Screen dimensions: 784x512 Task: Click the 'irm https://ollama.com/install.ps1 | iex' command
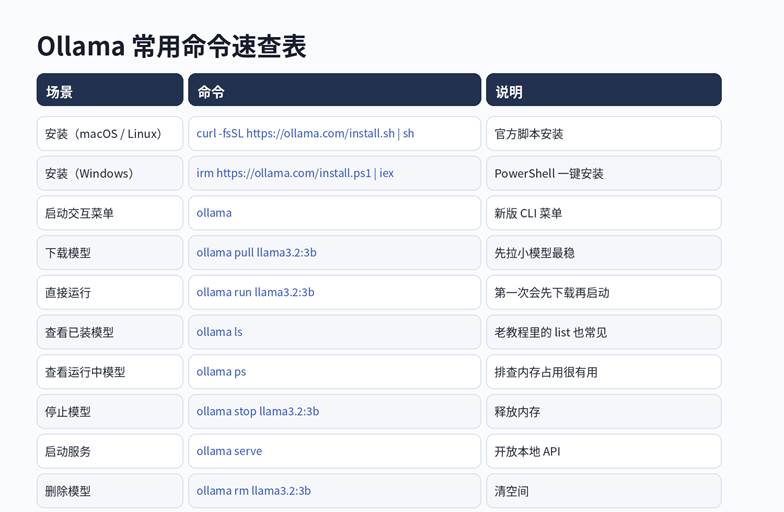pos(295,173)
